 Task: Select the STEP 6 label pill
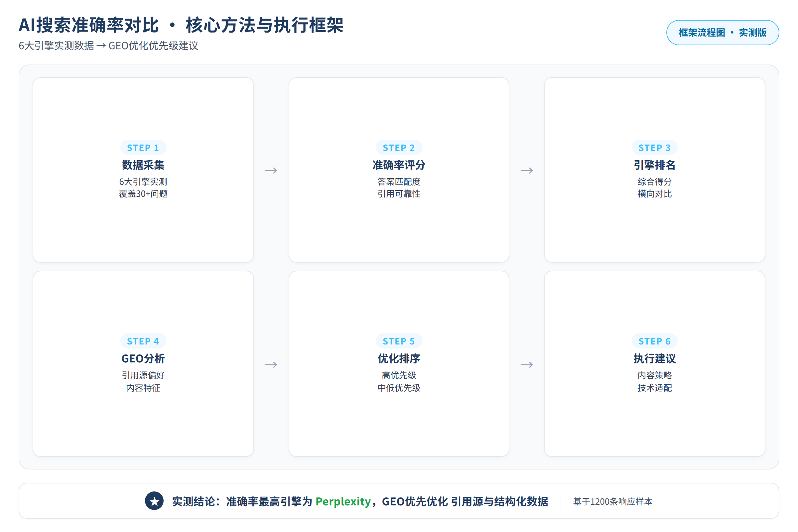(654, 341)
